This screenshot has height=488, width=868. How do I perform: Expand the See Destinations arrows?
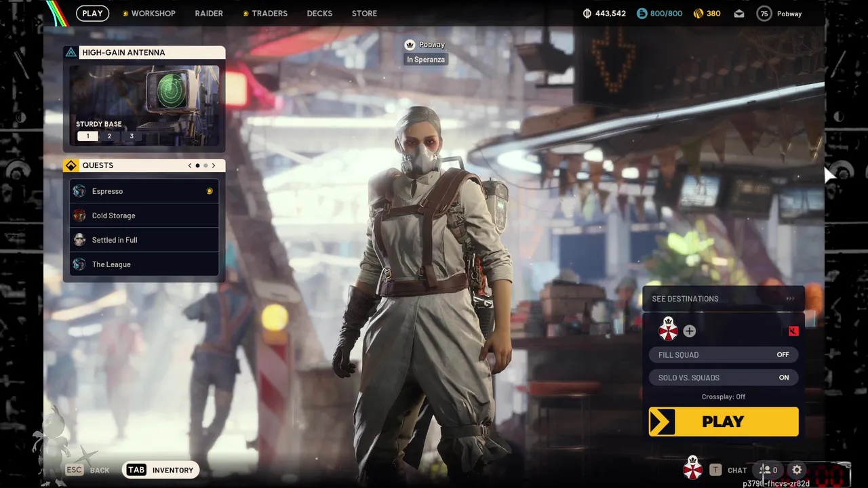click(790, 298)
